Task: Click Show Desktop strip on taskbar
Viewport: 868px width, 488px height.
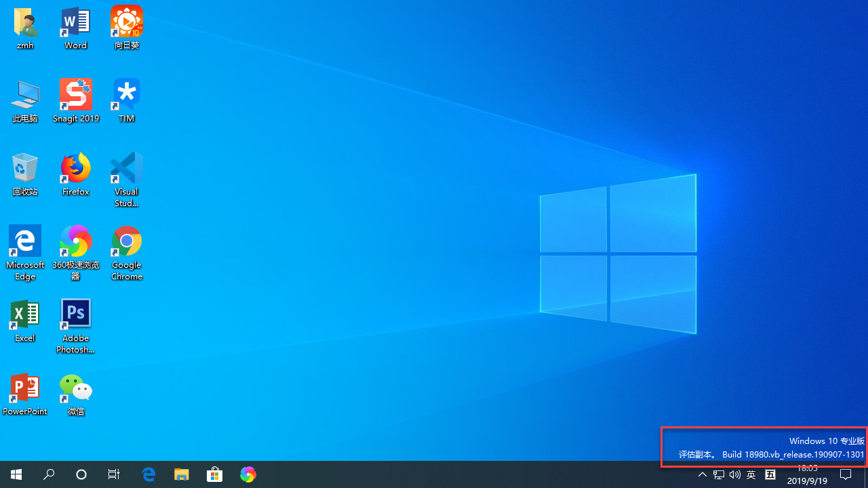Action: (866, 474)
